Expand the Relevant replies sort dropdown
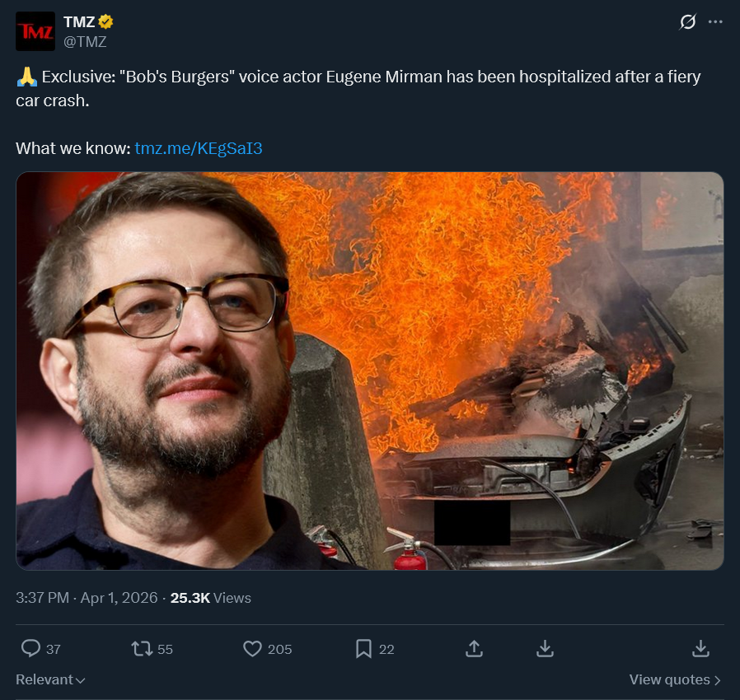The width and height of the screenshot is (740, 700). pos(50,679)
